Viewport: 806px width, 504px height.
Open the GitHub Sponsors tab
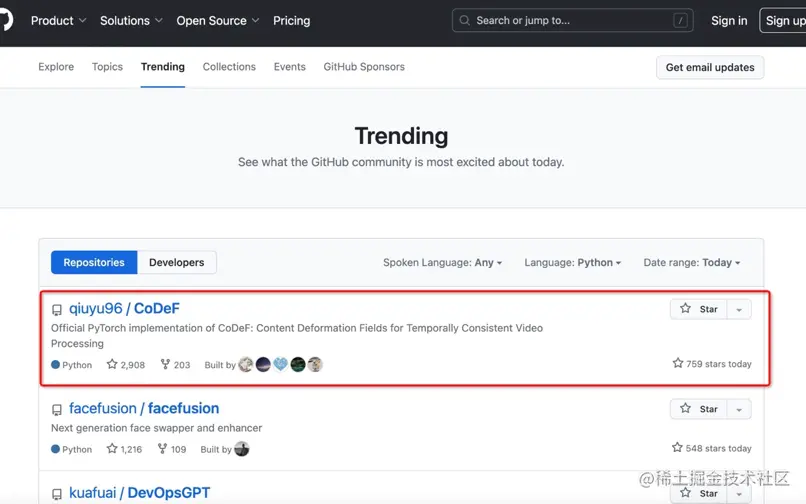pyautogui.click(x=364, y=67)
